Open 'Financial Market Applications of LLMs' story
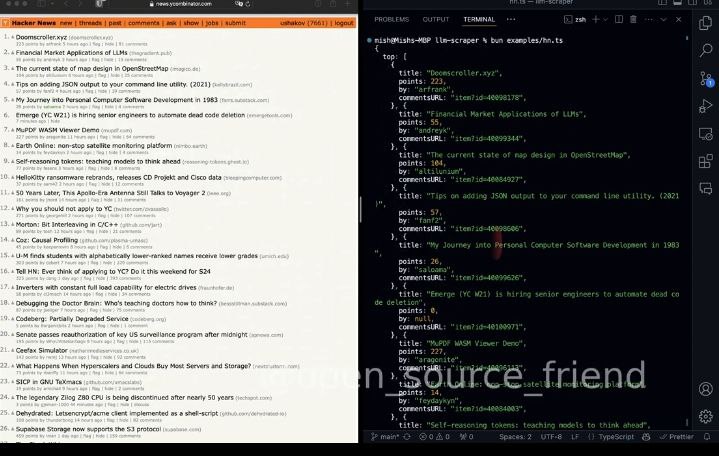This screenshot has height=456, width=719. (x=72, y=53)
